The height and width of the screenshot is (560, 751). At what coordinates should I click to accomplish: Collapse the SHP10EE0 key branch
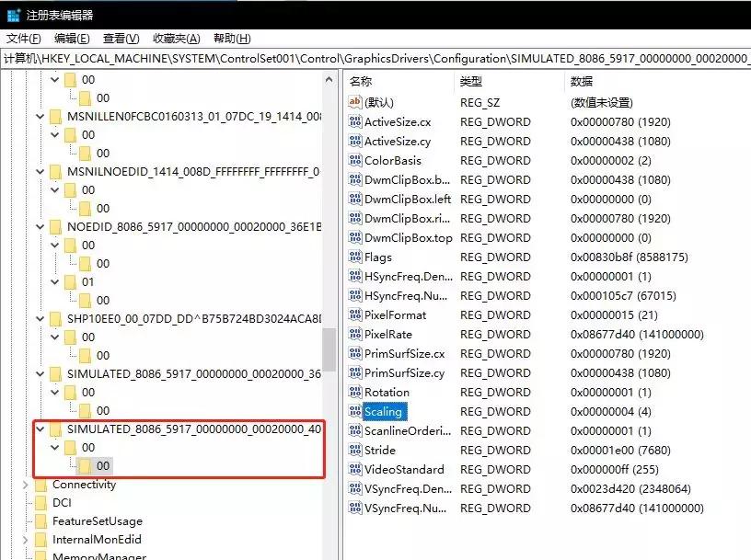tap(39, 317)
